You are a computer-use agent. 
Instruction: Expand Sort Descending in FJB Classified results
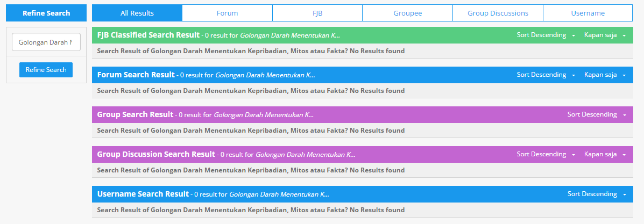(x=546, y=35)
